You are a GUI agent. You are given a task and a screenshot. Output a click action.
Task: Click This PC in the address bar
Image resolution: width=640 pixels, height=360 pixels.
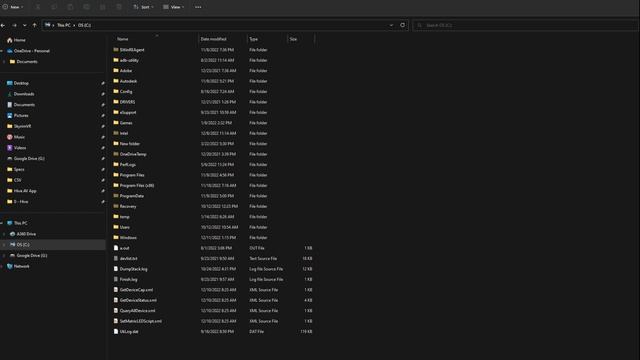tap(64, 25)
